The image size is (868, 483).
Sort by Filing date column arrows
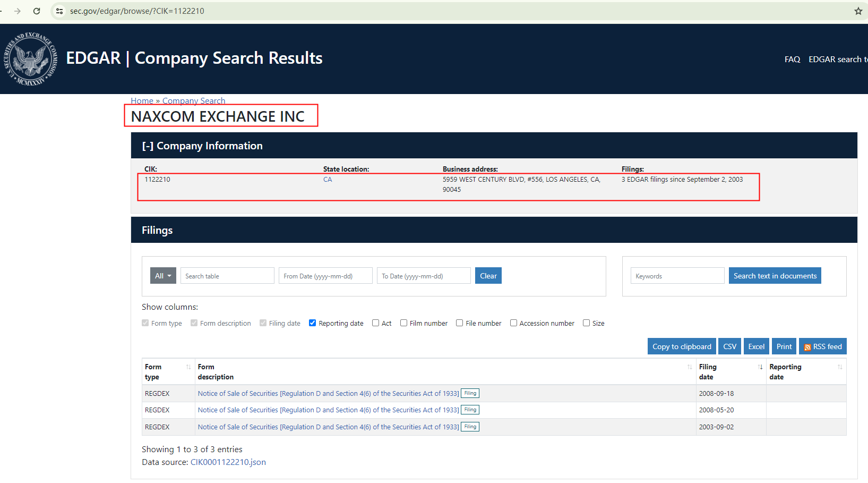point(760,367)
